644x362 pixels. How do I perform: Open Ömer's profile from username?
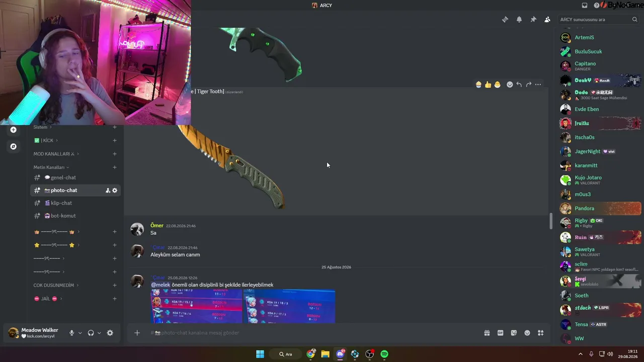[156, 226]
